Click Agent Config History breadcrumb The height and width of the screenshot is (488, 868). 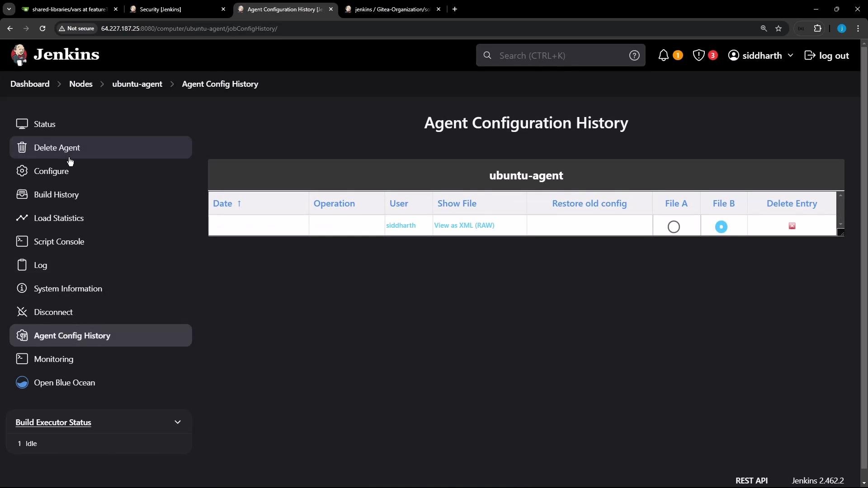(220, 84)
